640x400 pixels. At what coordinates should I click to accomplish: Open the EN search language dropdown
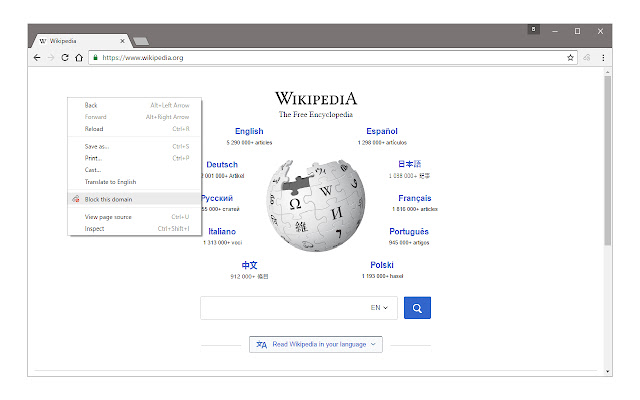point(379,308)
